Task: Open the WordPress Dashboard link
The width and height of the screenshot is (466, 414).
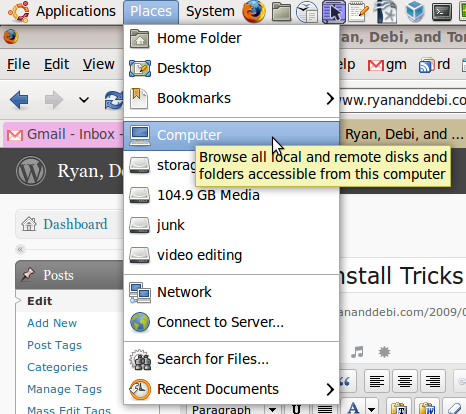Action: point(75,224)
